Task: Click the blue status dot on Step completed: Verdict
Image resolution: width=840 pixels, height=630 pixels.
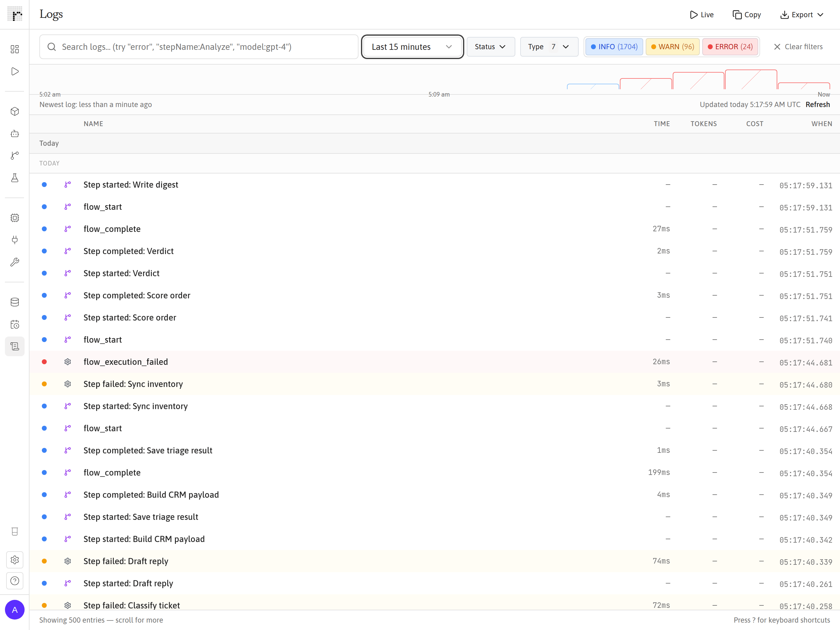Action: click(44, 251)
